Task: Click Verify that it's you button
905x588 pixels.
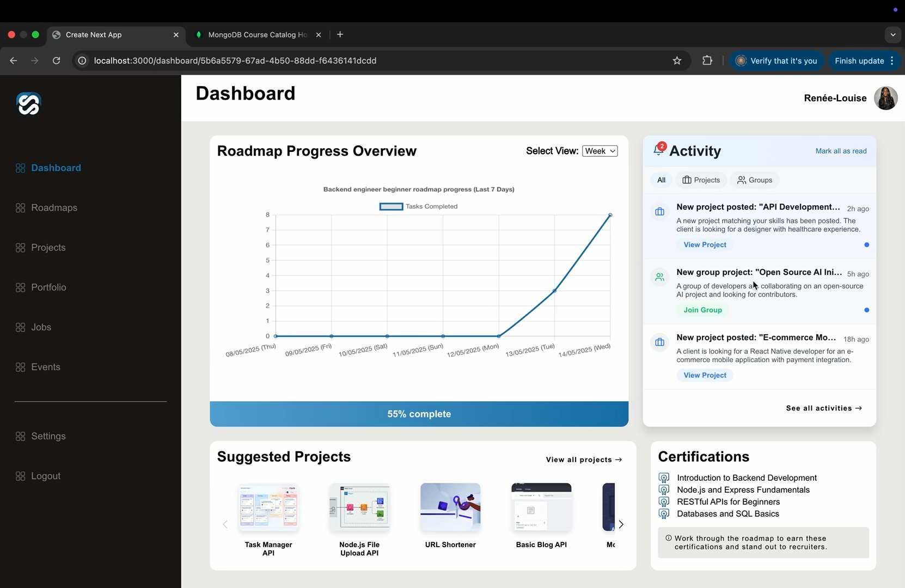Action: [777, 60]
